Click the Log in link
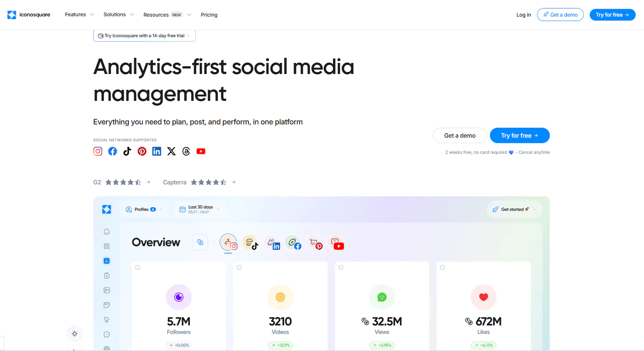This screenshot has height=351, width=644. [524, 15]
